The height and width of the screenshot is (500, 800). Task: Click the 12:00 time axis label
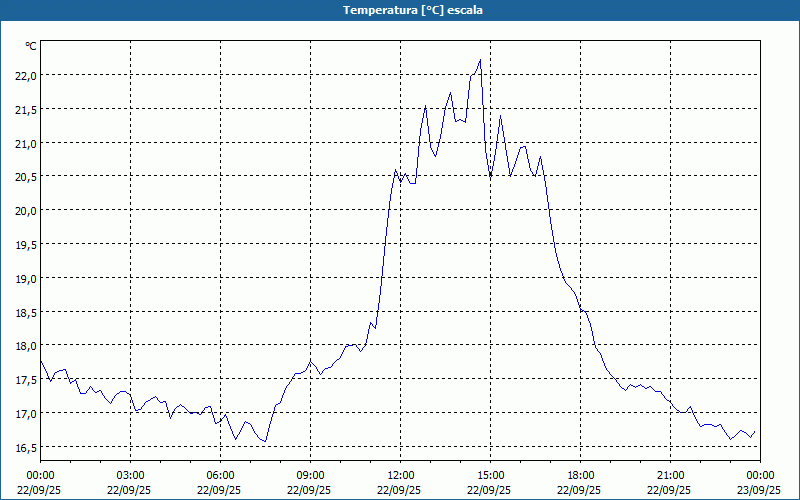400,475
